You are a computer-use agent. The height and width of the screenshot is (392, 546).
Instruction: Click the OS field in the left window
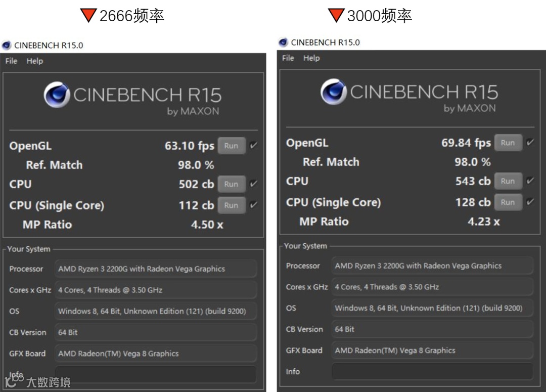coord(156,311)
